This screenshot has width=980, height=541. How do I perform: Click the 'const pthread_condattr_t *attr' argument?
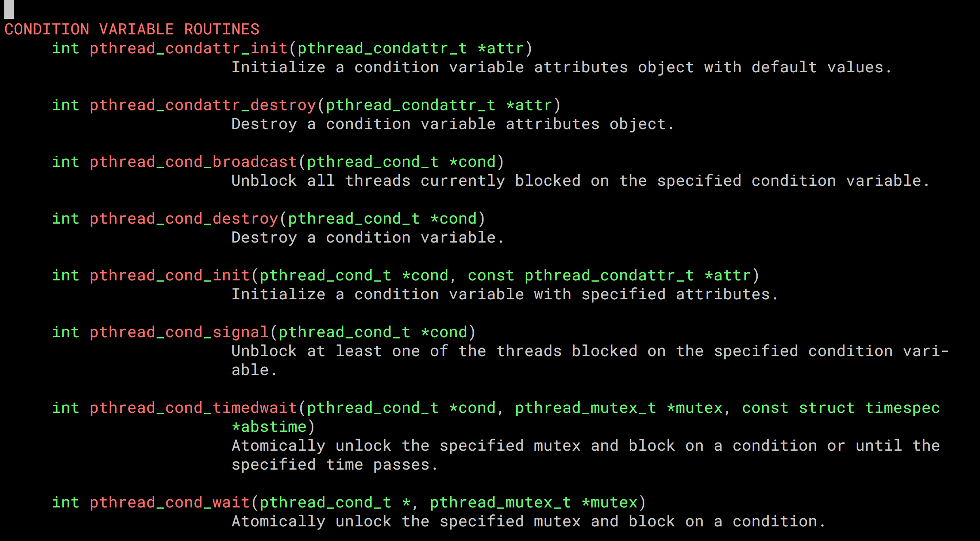[609, 275]
